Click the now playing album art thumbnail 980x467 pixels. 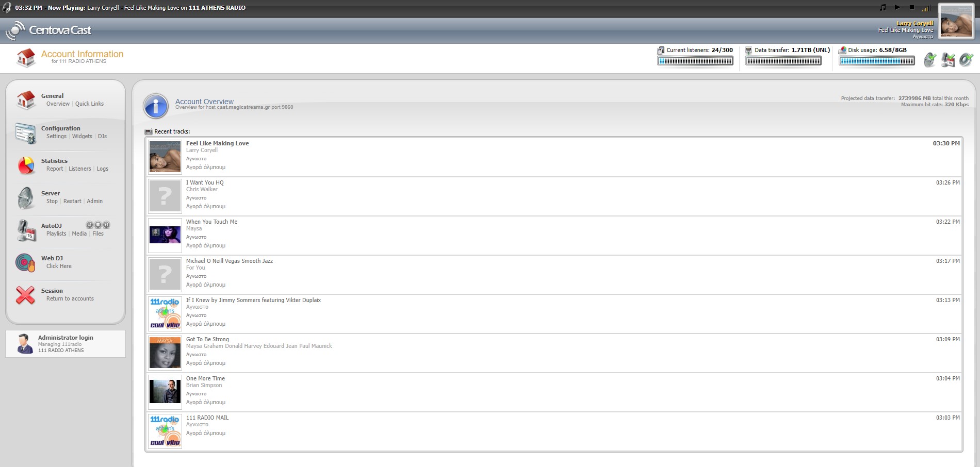[955, 22]
